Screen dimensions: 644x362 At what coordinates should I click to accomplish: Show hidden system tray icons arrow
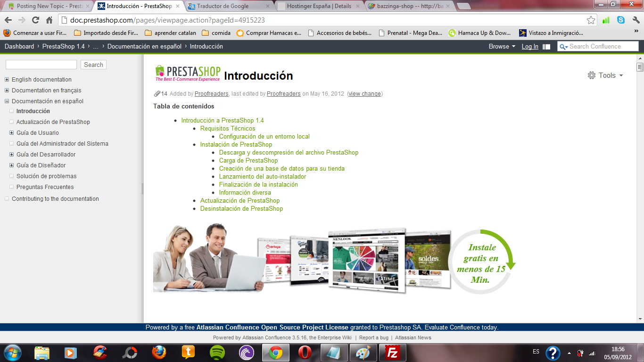569,353
